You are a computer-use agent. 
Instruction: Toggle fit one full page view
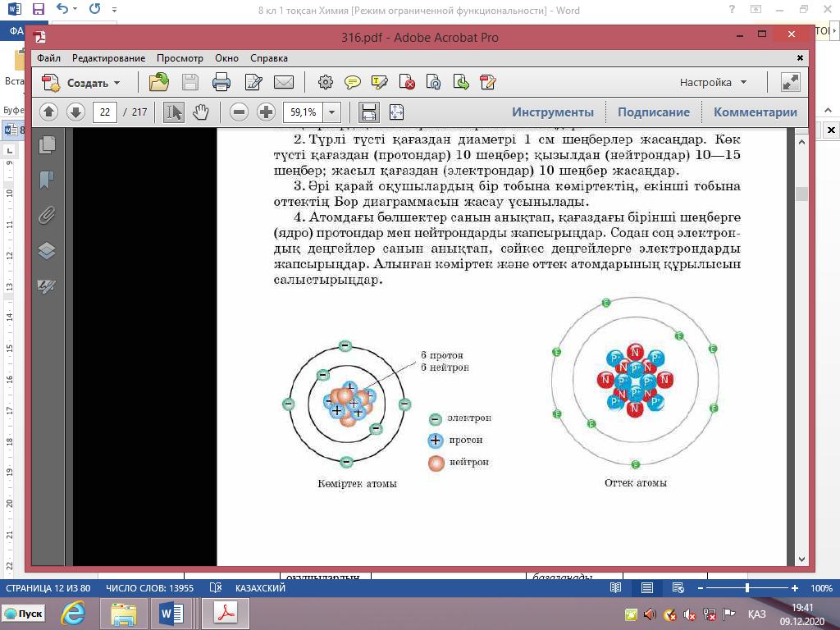click(x=396, y=112)
